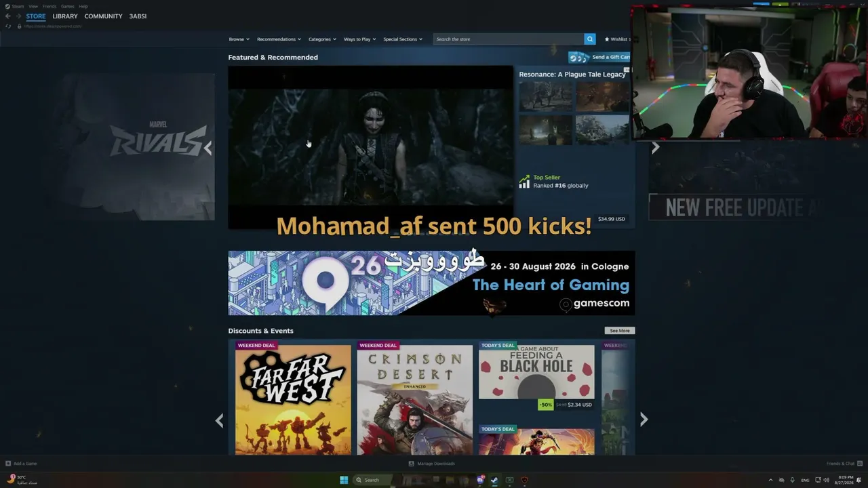The height and width of the screenshot is (488, 868).
Task: Click the padlock icon beside the URL
Action: click(19, 26)
